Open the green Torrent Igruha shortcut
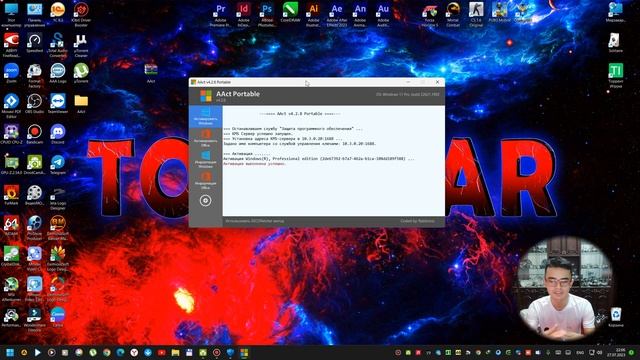 (616, 76)
